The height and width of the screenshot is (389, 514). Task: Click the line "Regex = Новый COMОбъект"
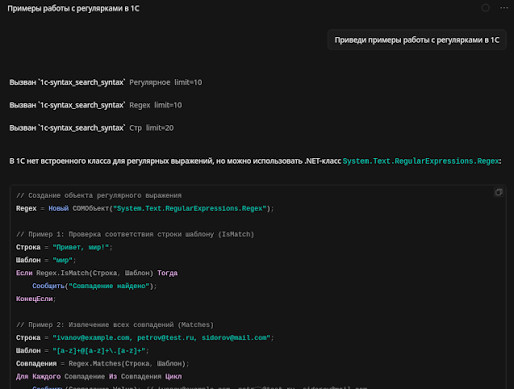tap(145, 209)
